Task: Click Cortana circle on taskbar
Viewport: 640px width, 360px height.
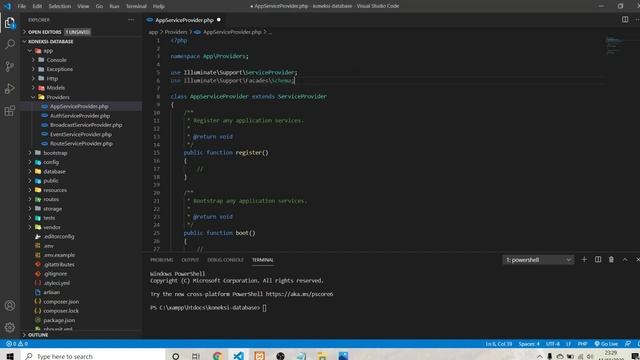Action: pos(176,356)
